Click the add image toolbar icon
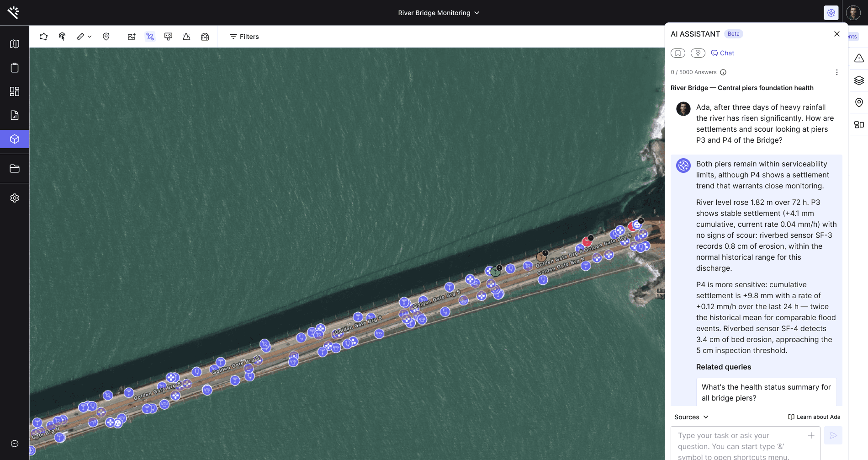The width and height of the screenshot is (868, 460). pyautogui.click(x=132, y=37)
